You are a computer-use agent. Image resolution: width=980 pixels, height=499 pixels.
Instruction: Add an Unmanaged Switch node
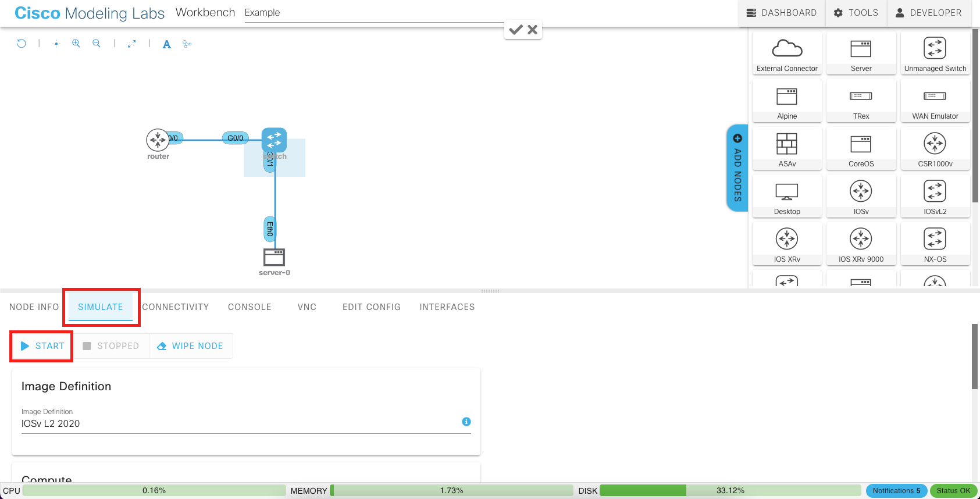point(935,54)
